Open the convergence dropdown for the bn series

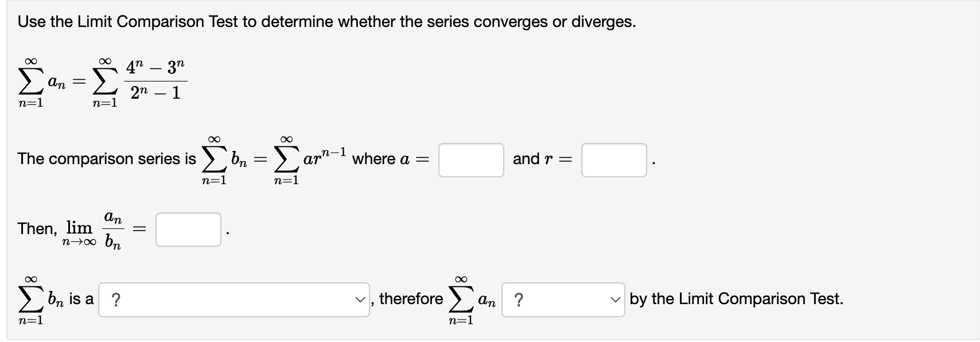coord(235,299)
